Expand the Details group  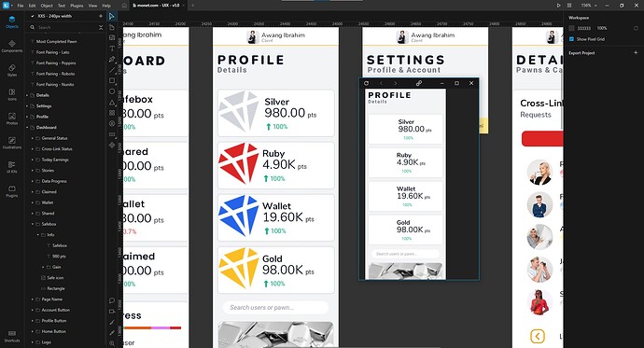coord(27,95)
